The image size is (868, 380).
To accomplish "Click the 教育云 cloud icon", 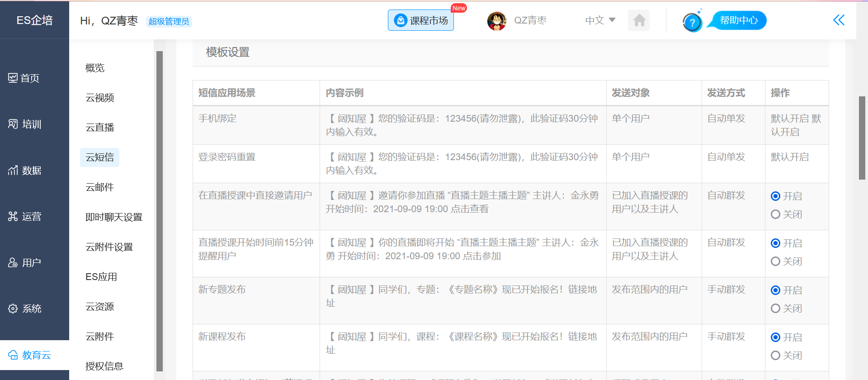I will point(13,355).
